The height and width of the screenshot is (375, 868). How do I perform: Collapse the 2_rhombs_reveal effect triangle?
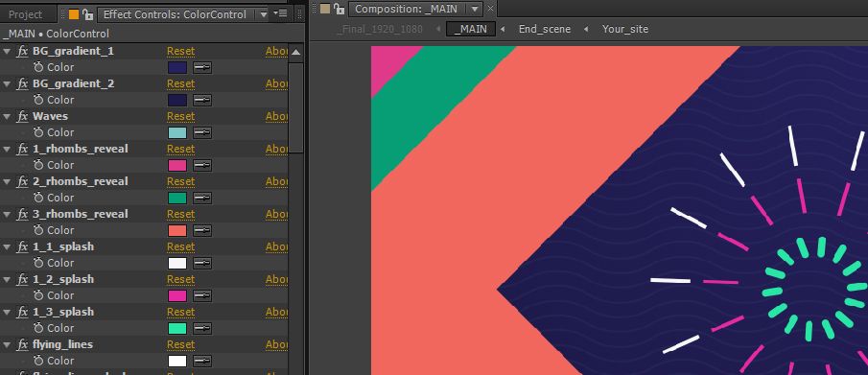(7, 181)
